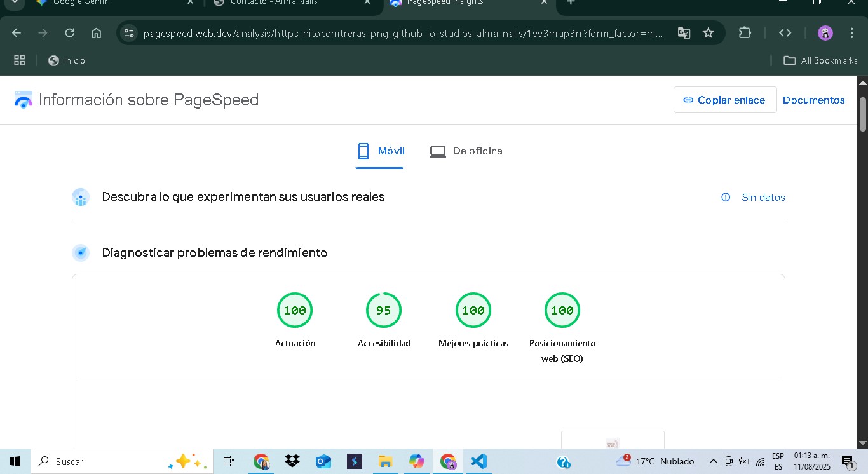Click the vertical page scrollbar thumb
This screenshot has width=868, height=474.
tap(863, 114)
